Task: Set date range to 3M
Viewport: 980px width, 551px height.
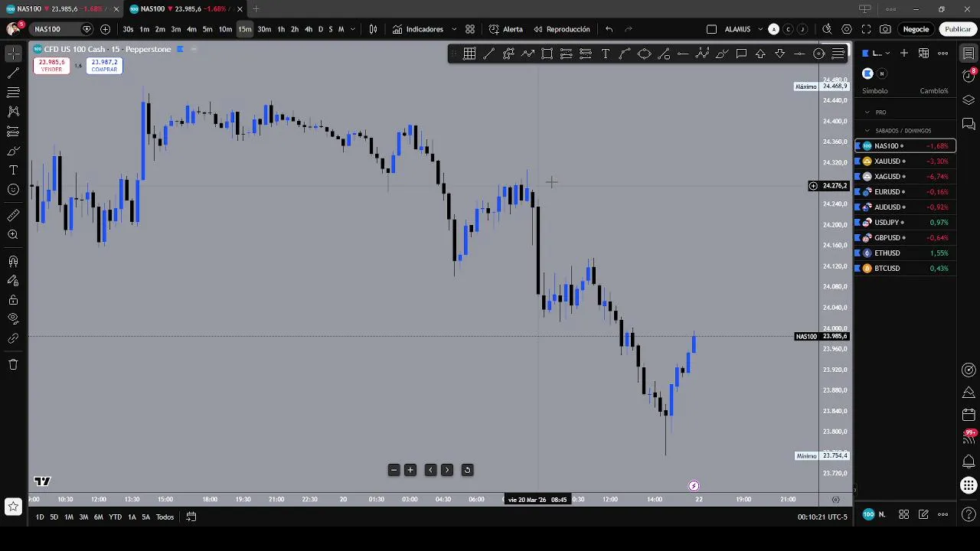Action: pyautogui.click(x=83, y=517)
